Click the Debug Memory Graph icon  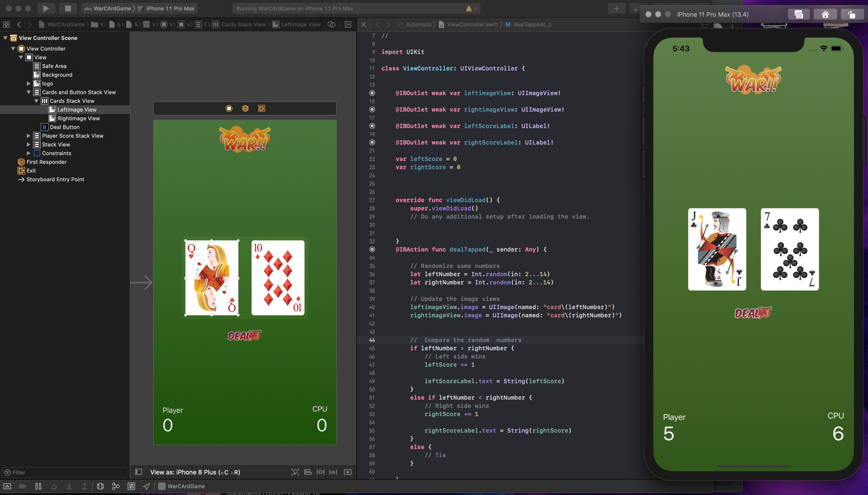(116, 486)
